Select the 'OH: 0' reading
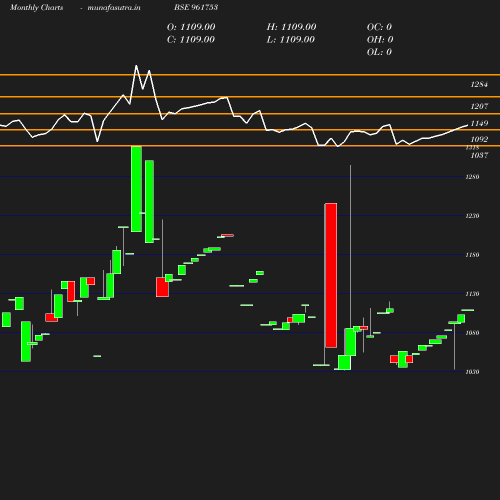Screen dimensions: 500x500 pos(380,39)
